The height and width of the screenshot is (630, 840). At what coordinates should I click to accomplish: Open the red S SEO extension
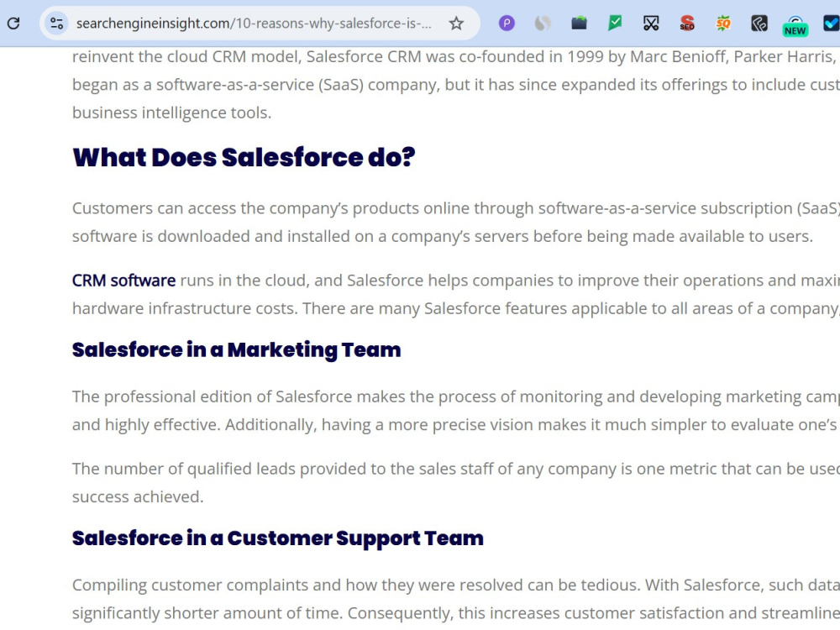pos(687,23)
